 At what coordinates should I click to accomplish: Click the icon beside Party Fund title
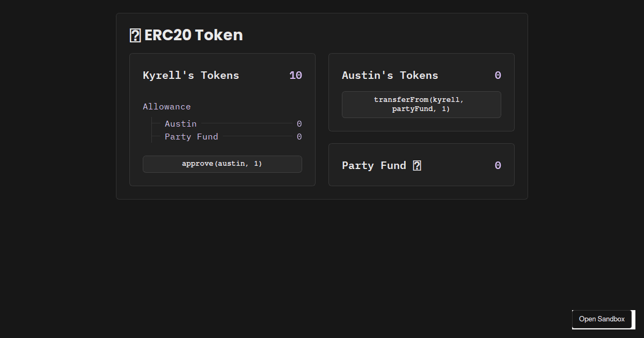418,165
